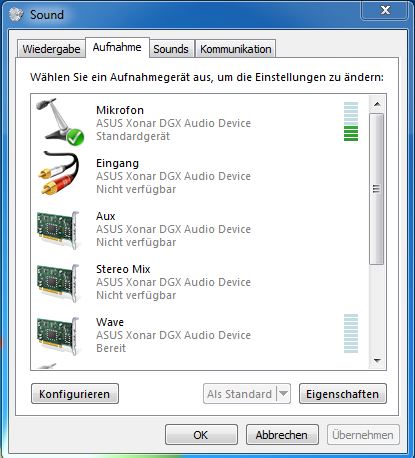
Task: Open the Als Standard dropdown arrow
Action: click(283, 394)
